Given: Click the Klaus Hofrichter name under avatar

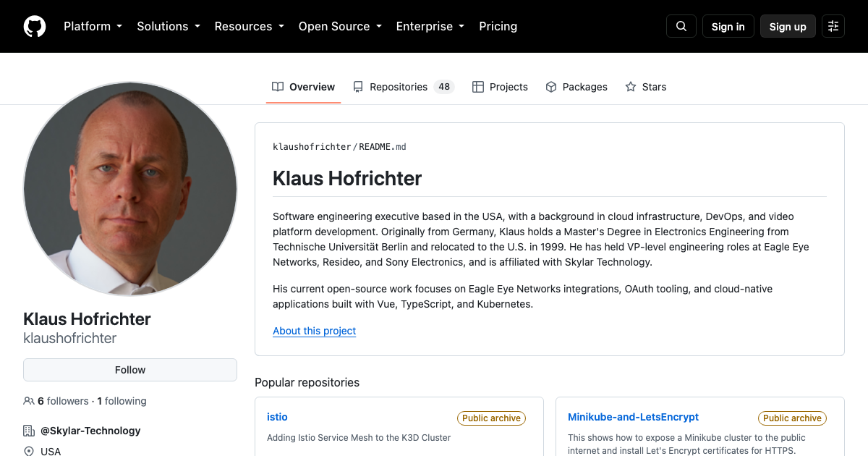Looking at the screenshot, I should [87, 319].
